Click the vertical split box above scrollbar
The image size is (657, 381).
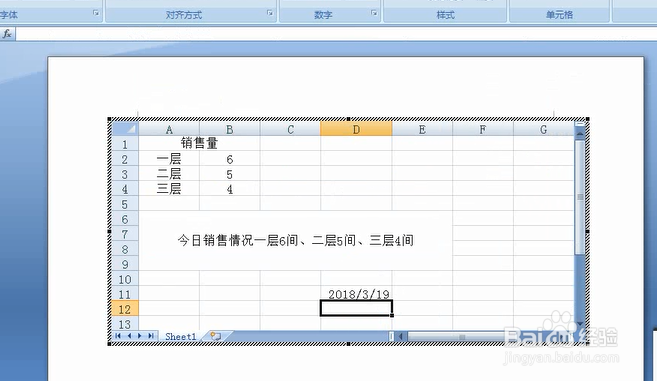580,124
